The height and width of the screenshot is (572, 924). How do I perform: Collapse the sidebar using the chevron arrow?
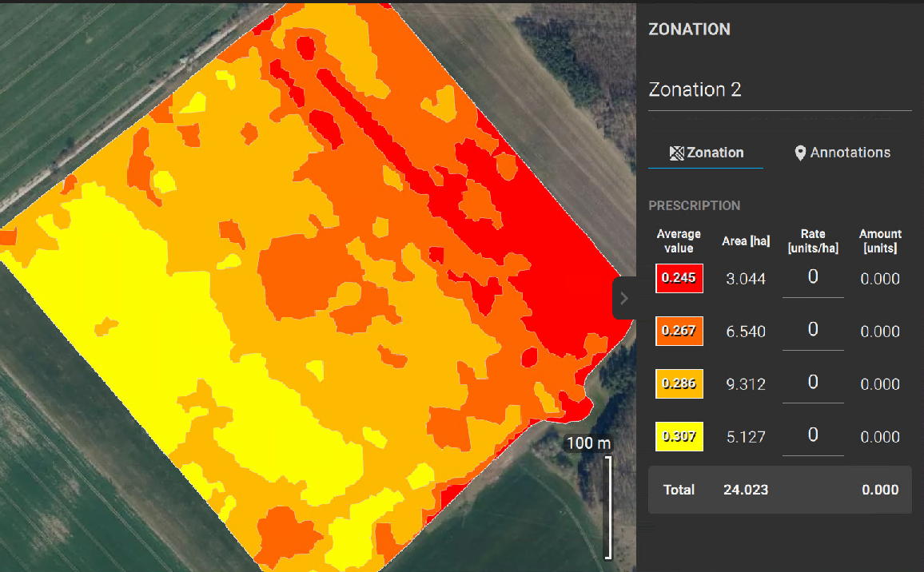tap(624, 298)
